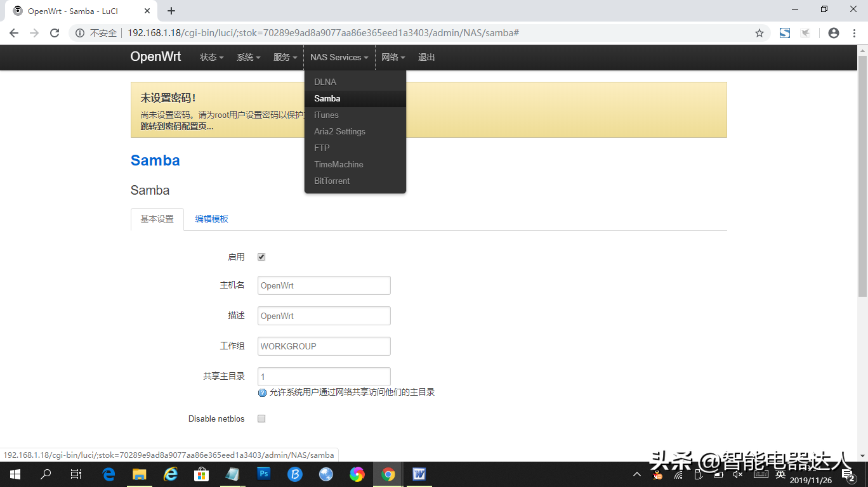Enable the Disable netbios checkbox
Image resolution: width=868 pixels, height=487 pixels.
pyautogui.click(x=261, y=419)
